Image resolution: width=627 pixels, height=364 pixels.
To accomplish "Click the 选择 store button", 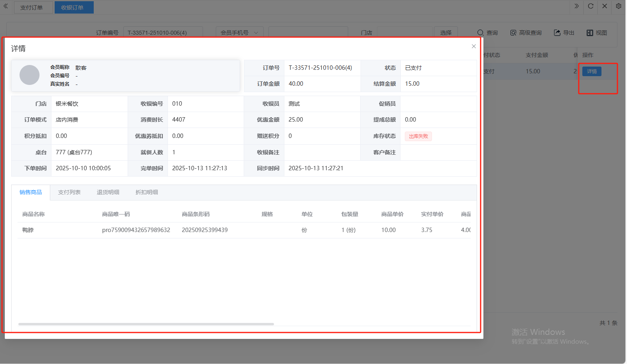I will pos(446,33).
